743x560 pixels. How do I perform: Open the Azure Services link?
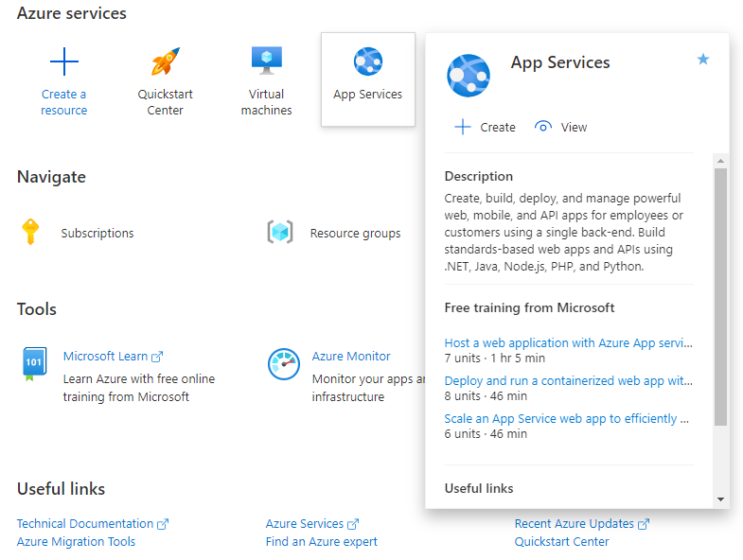(x=304, y=524)
